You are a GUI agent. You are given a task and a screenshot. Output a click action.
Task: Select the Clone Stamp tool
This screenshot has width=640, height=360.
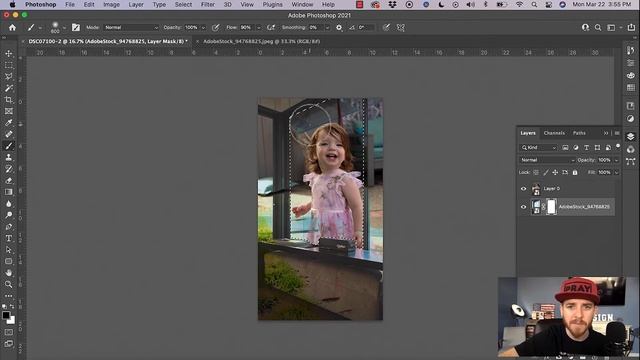pos(9,157)
